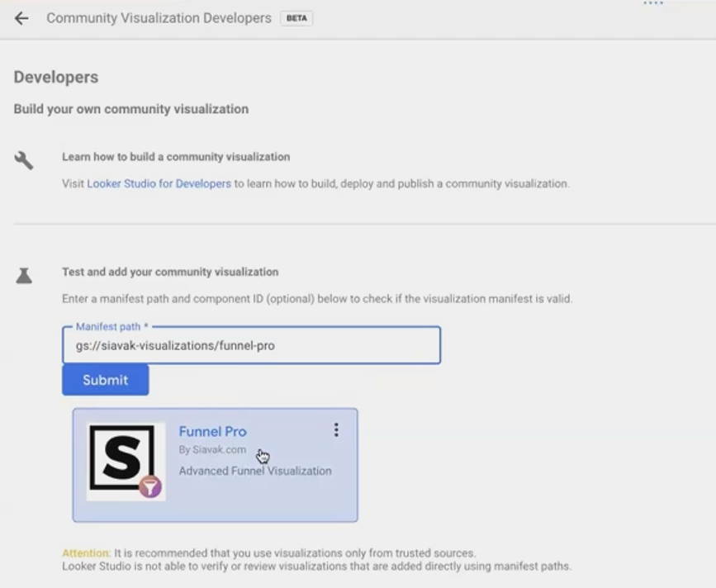Open the Funnel Pro visualization title
The height and width of the screenshot is (588, 716).
tap(212, 431)
